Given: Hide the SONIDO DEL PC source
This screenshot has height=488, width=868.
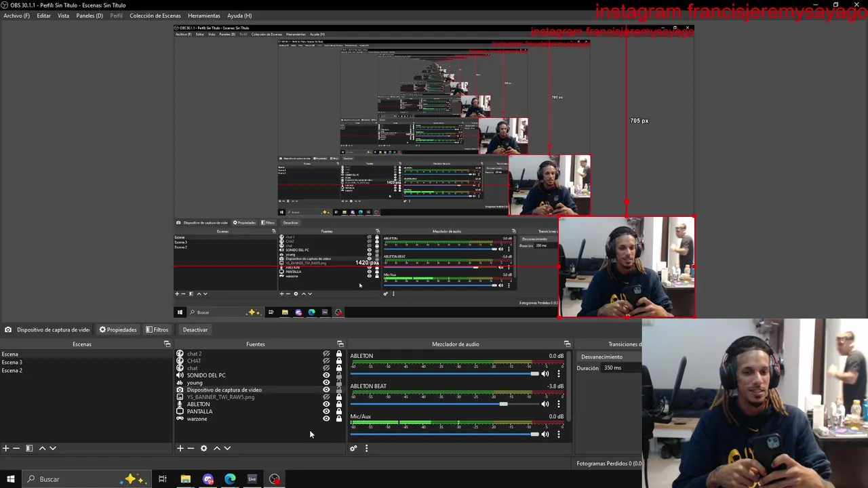Looking at the screenshot, I should (326, 375).
